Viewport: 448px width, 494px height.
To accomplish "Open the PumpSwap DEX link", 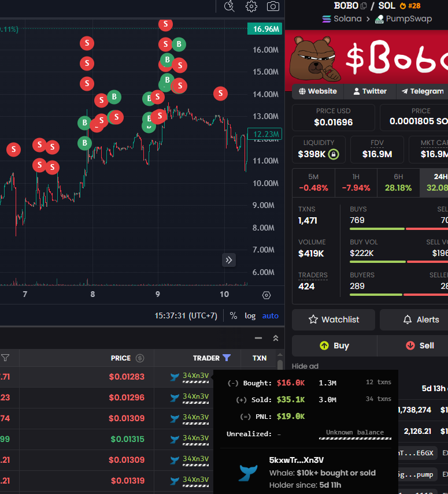I will [403, 19].
